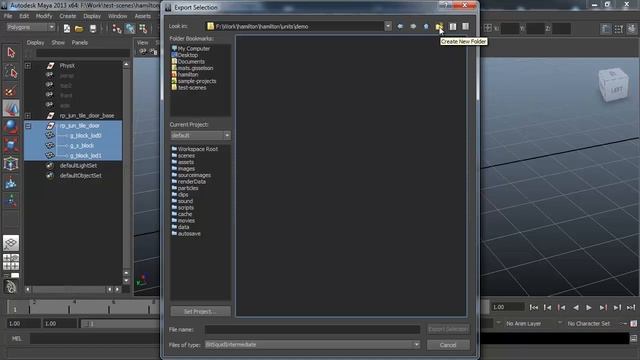Switch file dialog to detail view
Image resolution: width=640 pixels, height=360 pixels.
pyautogui.click(x=465, y=27)
